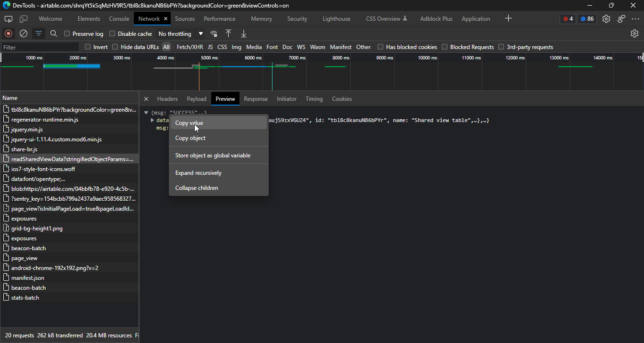Open the Lighthouse tab
The width and height of the screenshot is (644, 343).
pyautogui.click(x=337, y=19)
